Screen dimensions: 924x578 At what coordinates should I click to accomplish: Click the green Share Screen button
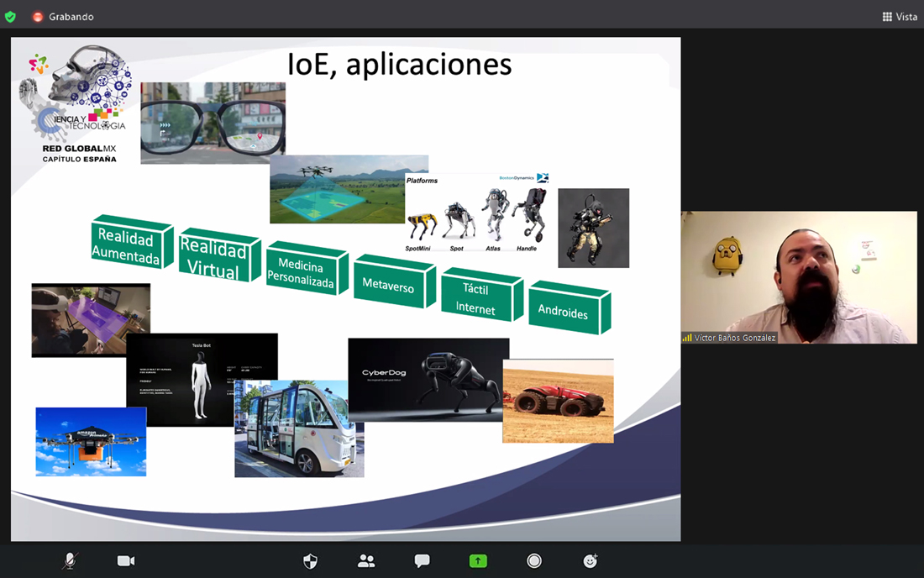click(x=478, y=561)
